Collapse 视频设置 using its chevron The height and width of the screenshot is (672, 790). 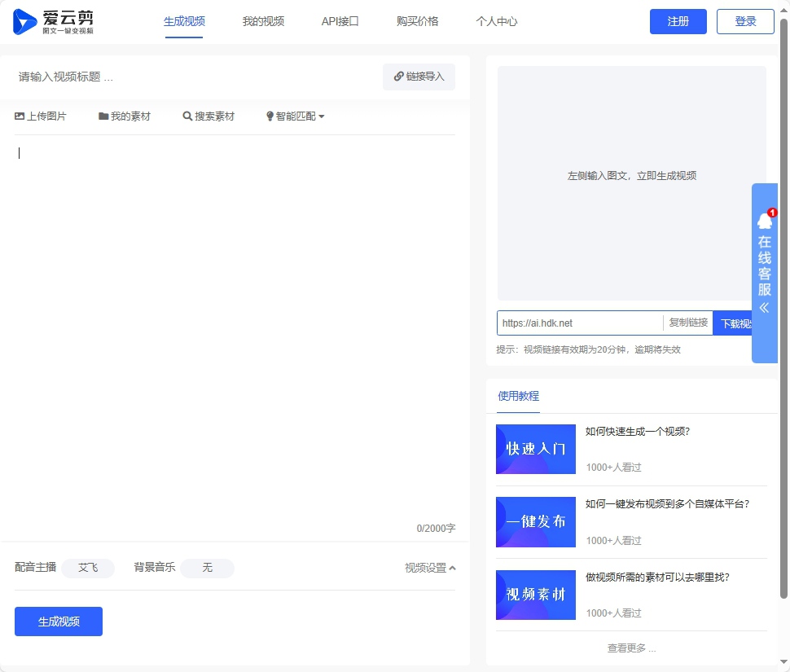[x=451, y=568]
